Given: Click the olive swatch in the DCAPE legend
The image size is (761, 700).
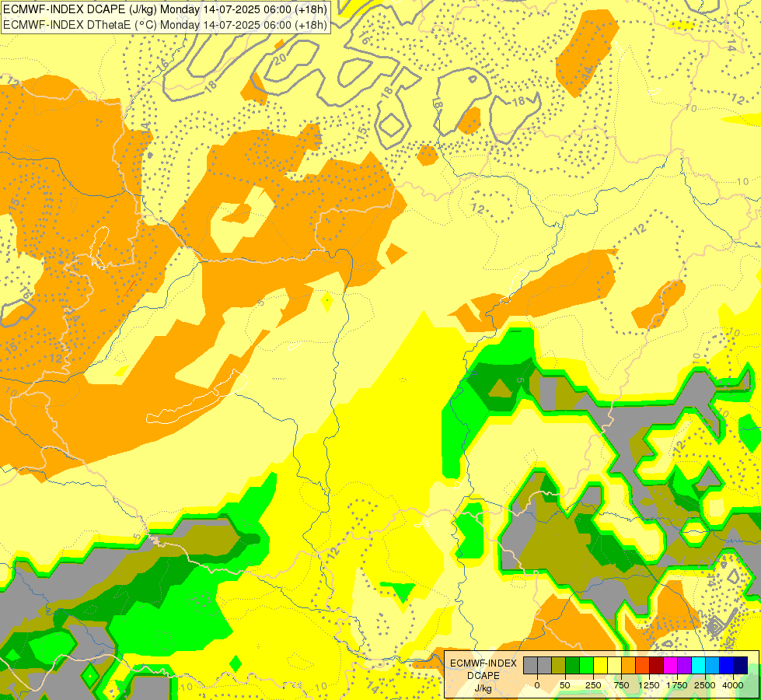Looking at the screenshot, I should pyautogui.click(x=558, y=665).
